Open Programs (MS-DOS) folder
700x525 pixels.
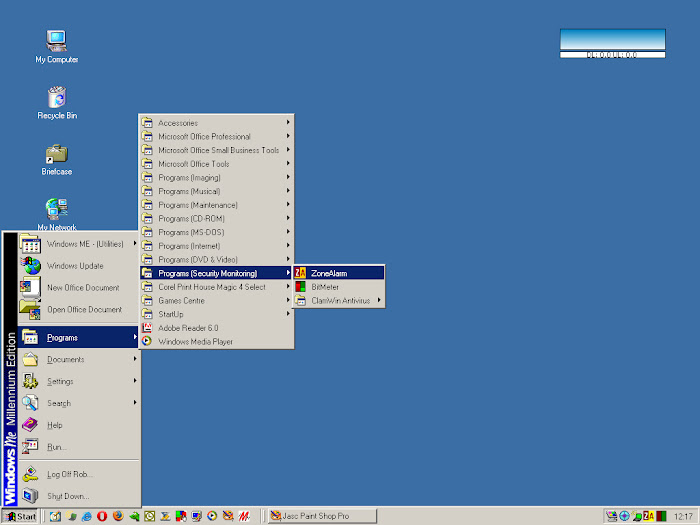[217, 232]
